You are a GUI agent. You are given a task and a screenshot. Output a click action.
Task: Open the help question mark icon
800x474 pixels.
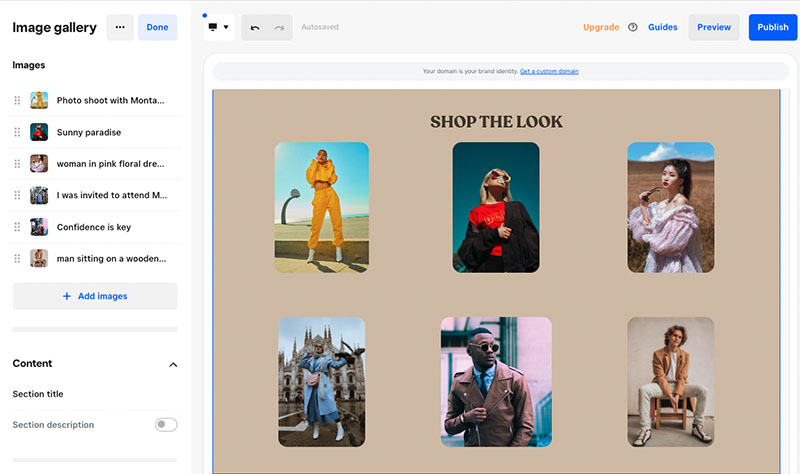point(633,27)
